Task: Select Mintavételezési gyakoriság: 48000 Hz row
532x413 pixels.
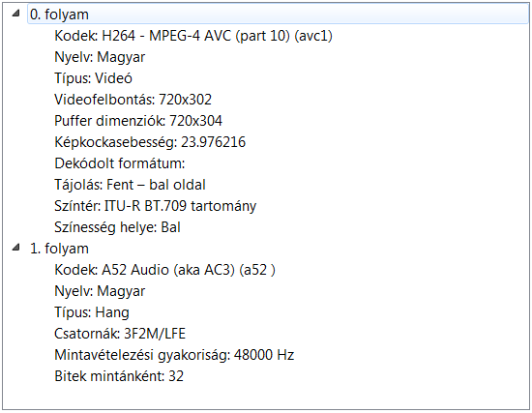Action: (174, 355)
